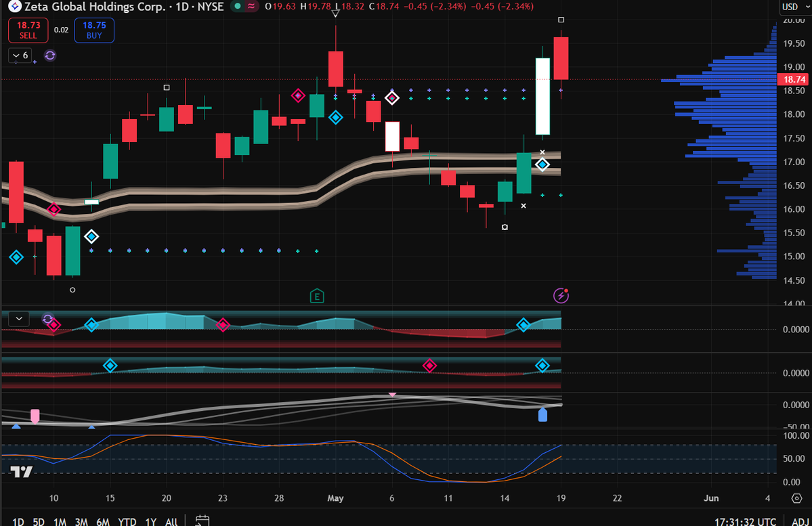Collapse the first indicator pane chevron
The height and width of the screenshot is (526, 812).
(x=19, y=318)
